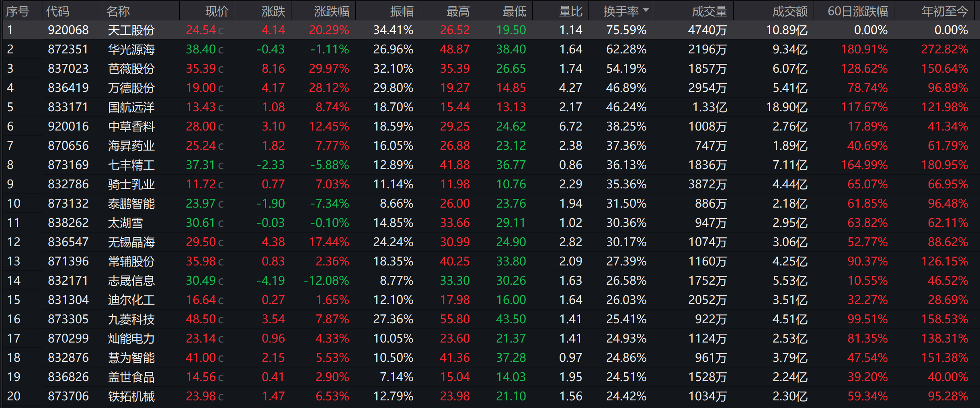
Task: Click stock code 920068
Action: click(x=68, y=30)
